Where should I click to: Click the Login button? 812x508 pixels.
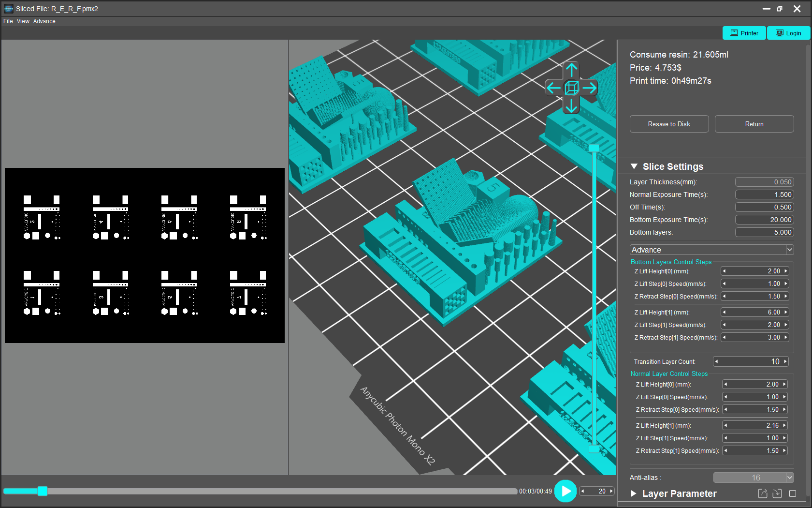(x=788, y=33)
